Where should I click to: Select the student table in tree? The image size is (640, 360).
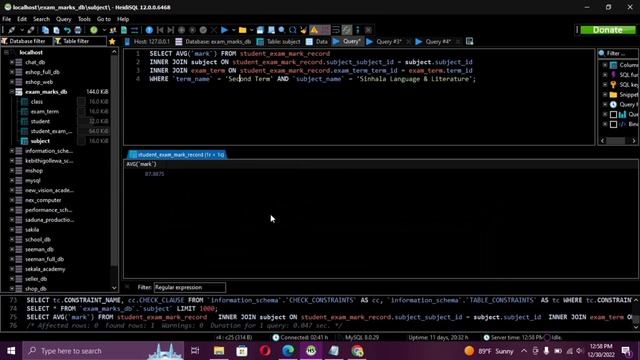(x=40, y=121)
